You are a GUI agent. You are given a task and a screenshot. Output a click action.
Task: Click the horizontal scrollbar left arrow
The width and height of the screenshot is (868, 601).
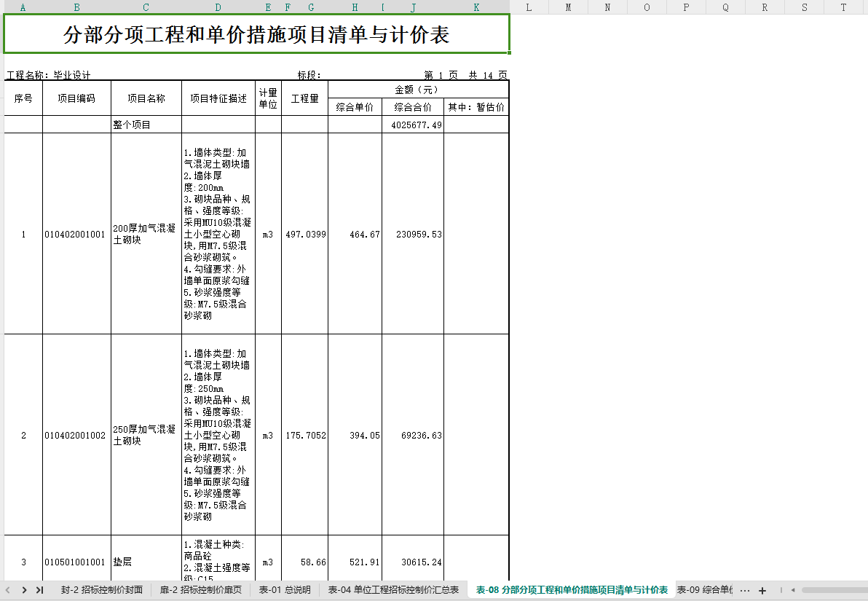pyautogui.click(x=793, y=591)
